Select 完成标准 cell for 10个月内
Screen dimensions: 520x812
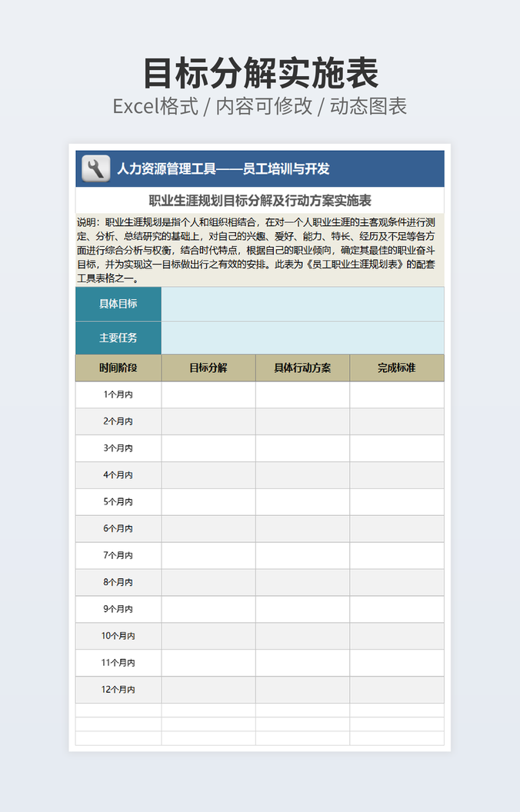pos(396,636)
